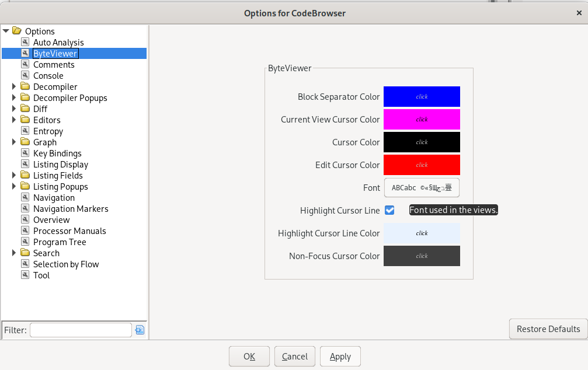Select Key Bindings in options tree
Viewport: 588px width, 370px height.
(57, 153)
